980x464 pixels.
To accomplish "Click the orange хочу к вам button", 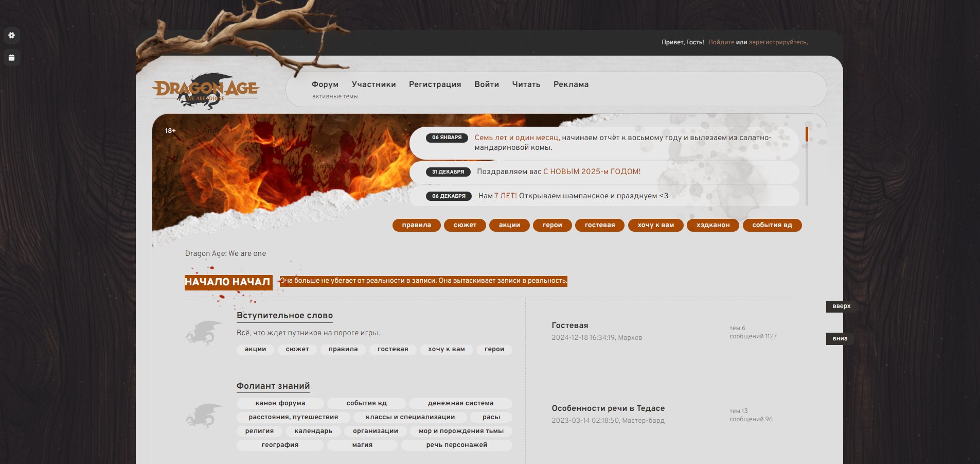I will (656, 225).
